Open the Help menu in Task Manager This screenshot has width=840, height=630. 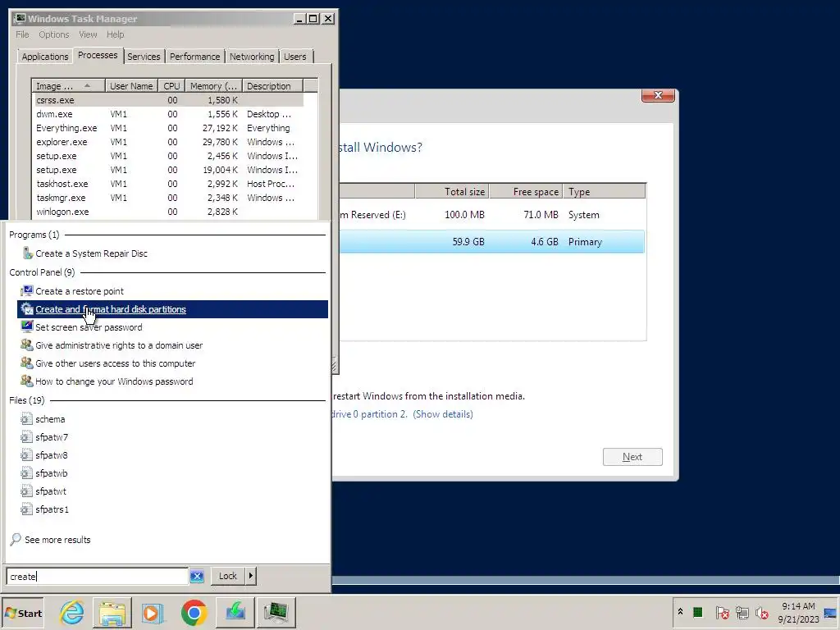point(115,34)
